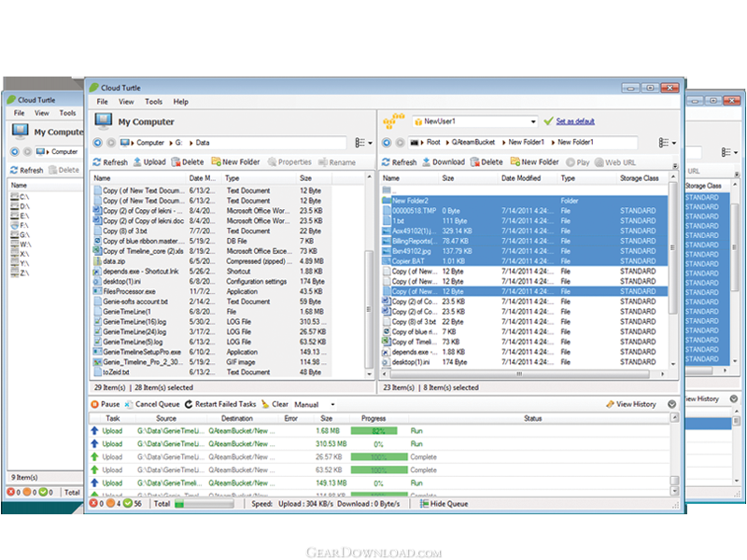747x560 pixels.
Task: Select New Folder2 in the cloud pane
Action: 524,201
